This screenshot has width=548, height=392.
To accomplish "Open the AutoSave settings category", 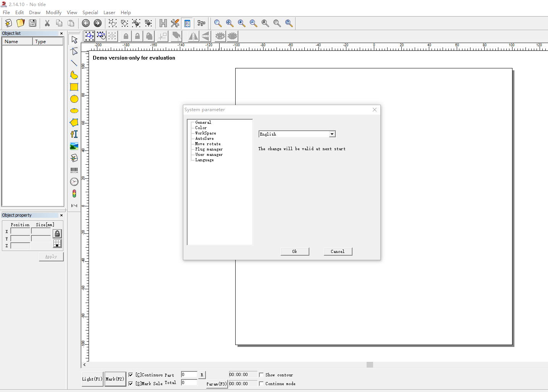I will 205,138.
